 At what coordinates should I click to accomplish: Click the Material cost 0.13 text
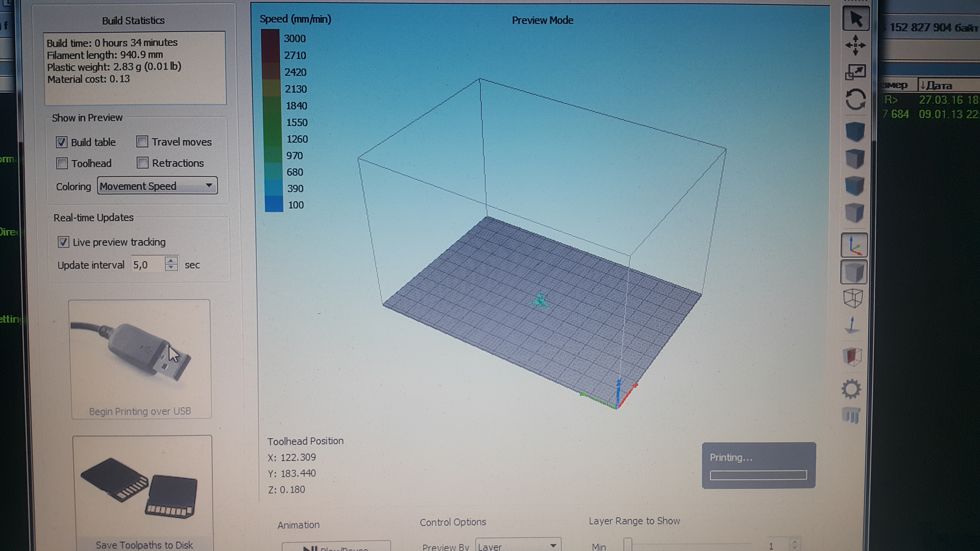(x=88, y=79)
